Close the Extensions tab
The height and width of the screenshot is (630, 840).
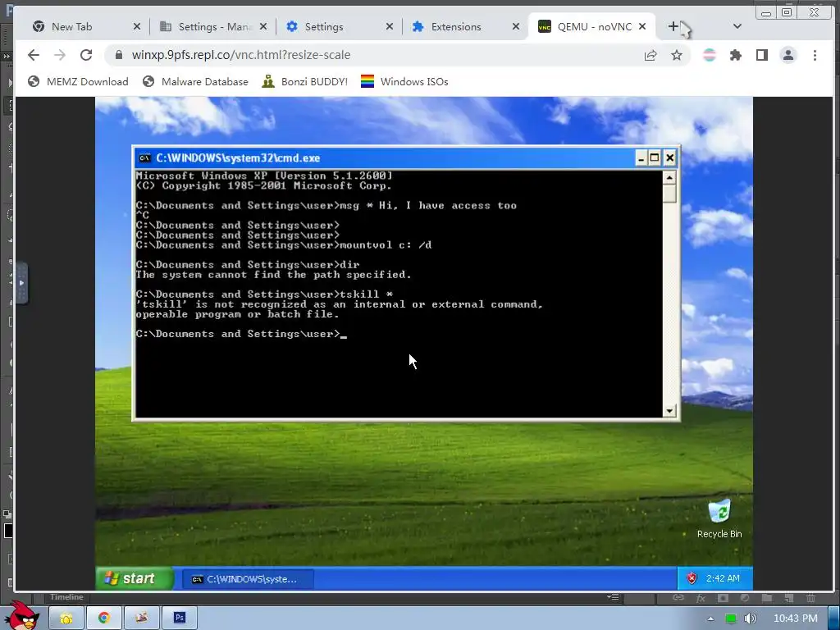coord(516,26)
